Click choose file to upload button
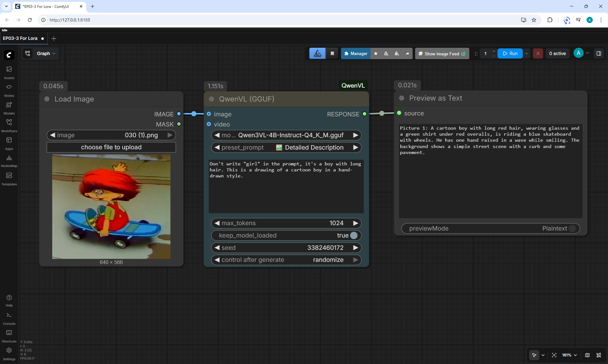The width and height of the screenshot is (608, 364). click(111, 147)
